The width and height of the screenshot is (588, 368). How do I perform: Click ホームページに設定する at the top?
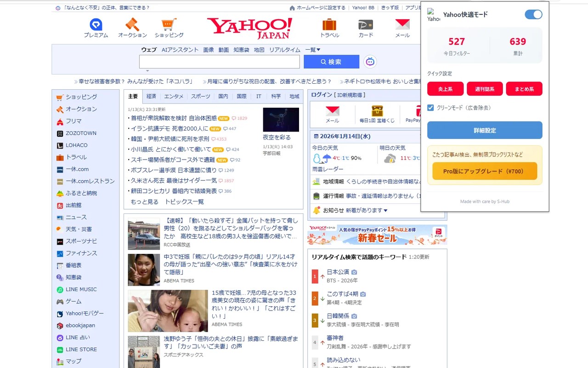coord(321,8)
